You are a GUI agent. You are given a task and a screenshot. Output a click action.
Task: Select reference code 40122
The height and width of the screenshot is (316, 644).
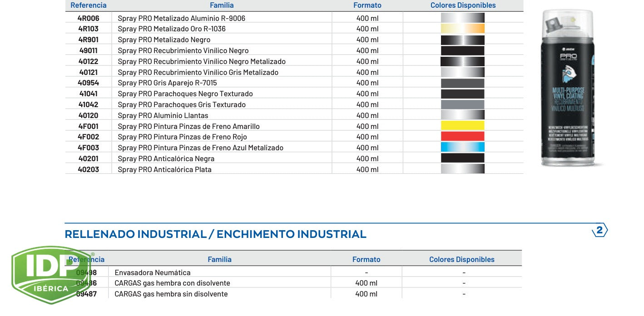[89, 61]
